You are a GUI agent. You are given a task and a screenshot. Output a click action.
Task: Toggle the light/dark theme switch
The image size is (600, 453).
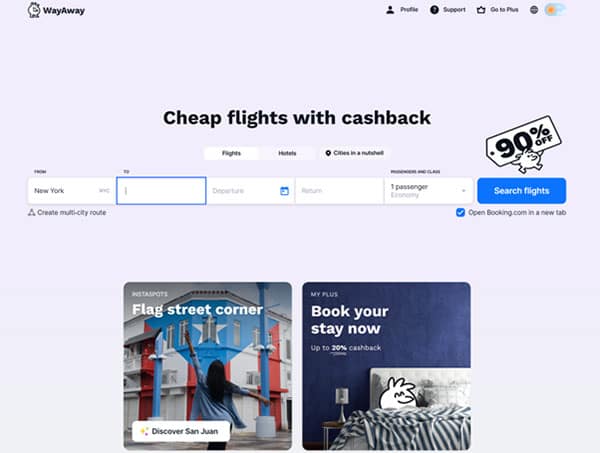[x=555, y=10]
